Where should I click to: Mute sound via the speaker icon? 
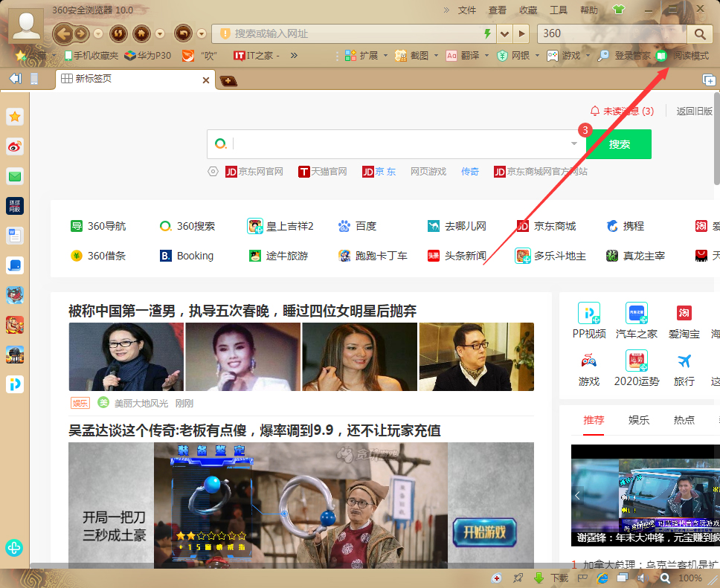643,578
